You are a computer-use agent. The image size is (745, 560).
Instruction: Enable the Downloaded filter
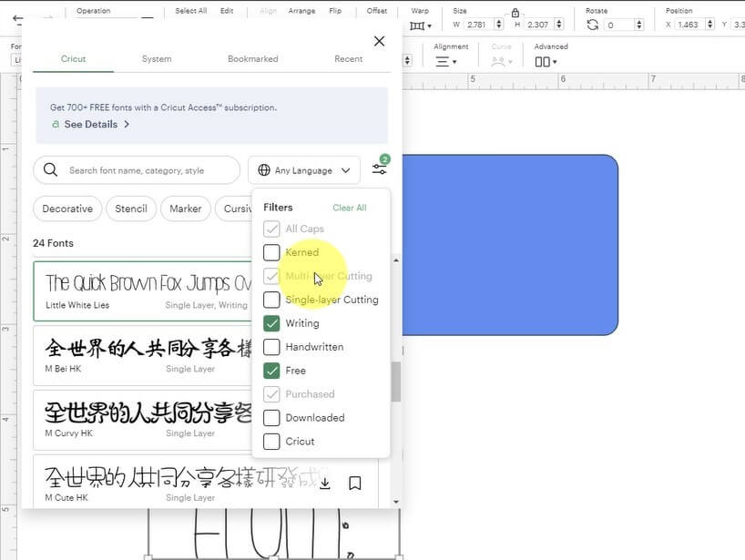(x=271, y=418)
